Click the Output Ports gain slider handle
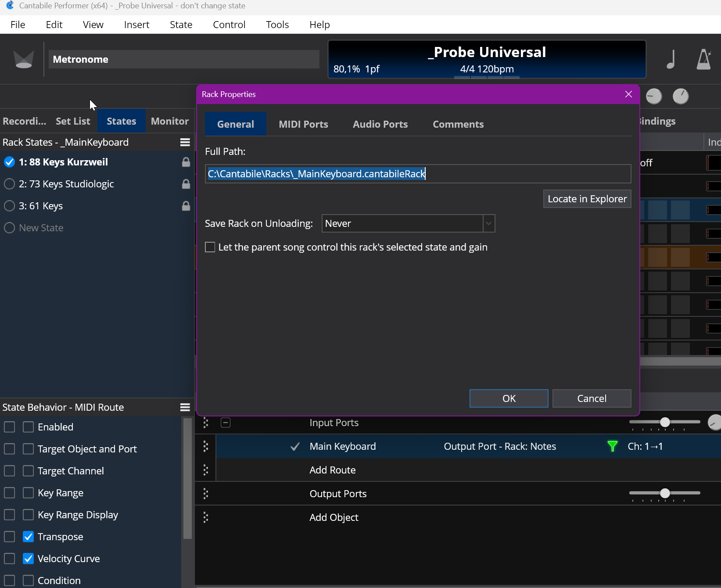 click(x=665, y=493)
